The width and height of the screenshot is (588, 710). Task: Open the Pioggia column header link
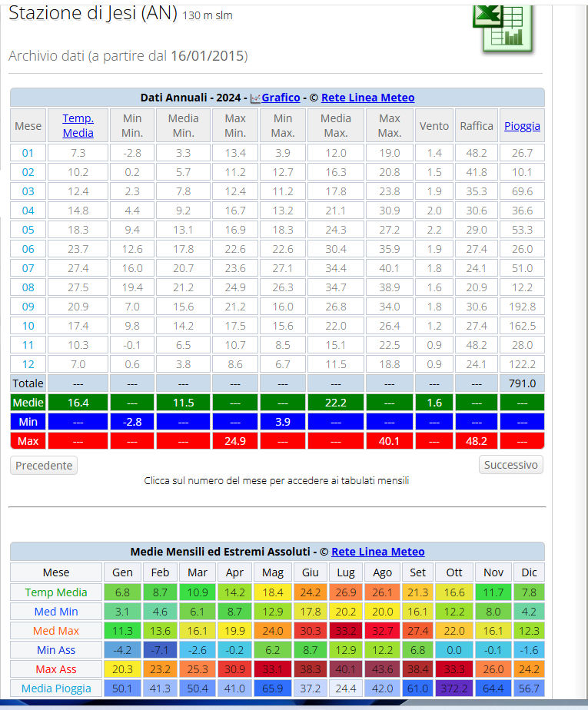[x=522, y=126]
